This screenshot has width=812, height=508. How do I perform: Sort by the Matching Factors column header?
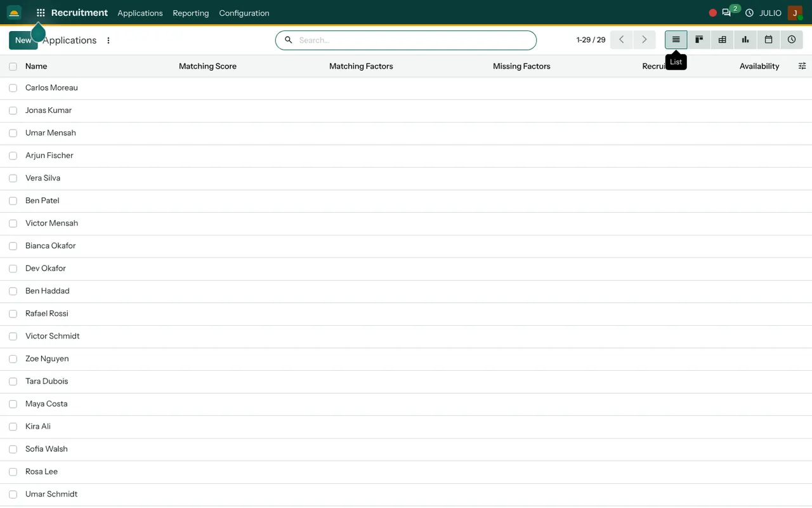[x=361, y=66]
